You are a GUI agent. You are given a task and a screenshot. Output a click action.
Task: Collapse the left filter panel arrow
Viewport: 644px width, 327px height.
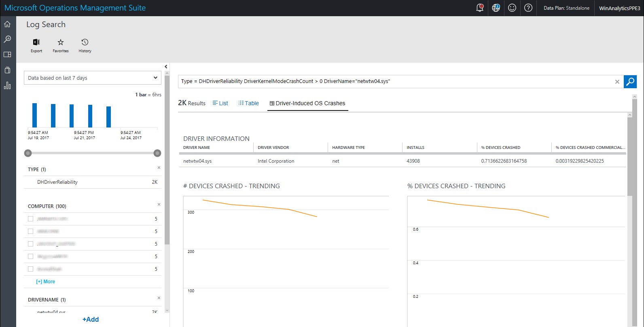[x=166, y=67]
